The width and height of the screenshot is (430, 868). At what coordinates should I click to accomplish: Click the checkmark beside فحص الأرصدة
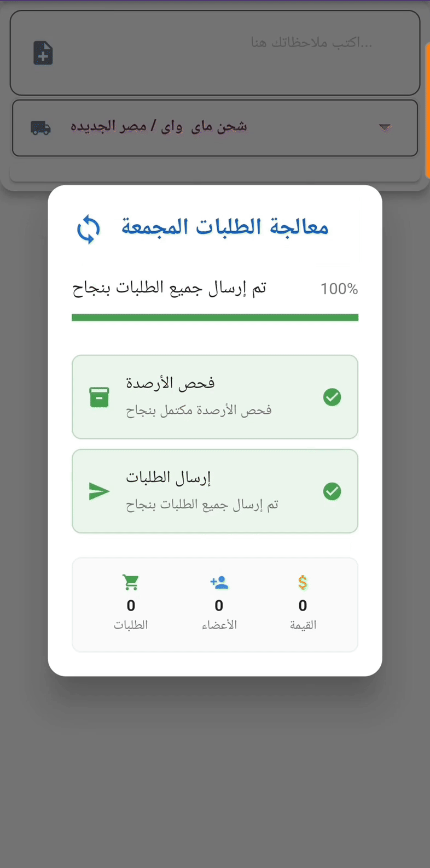[x=332, y=397]
